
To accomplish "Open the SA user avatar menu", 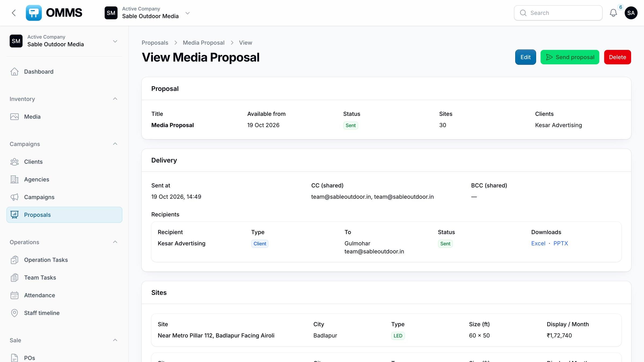I will (x=631, y=13).
